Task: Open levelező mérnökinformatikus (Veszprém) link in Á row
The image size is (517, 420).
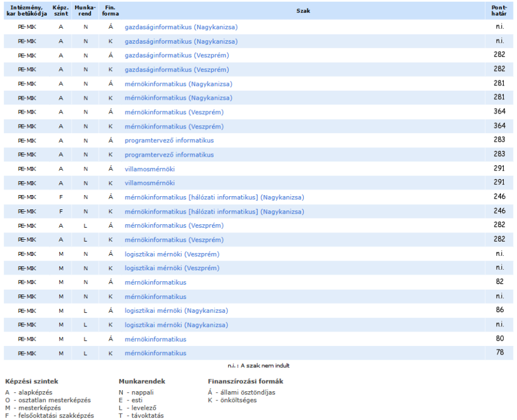Action: 174,225
